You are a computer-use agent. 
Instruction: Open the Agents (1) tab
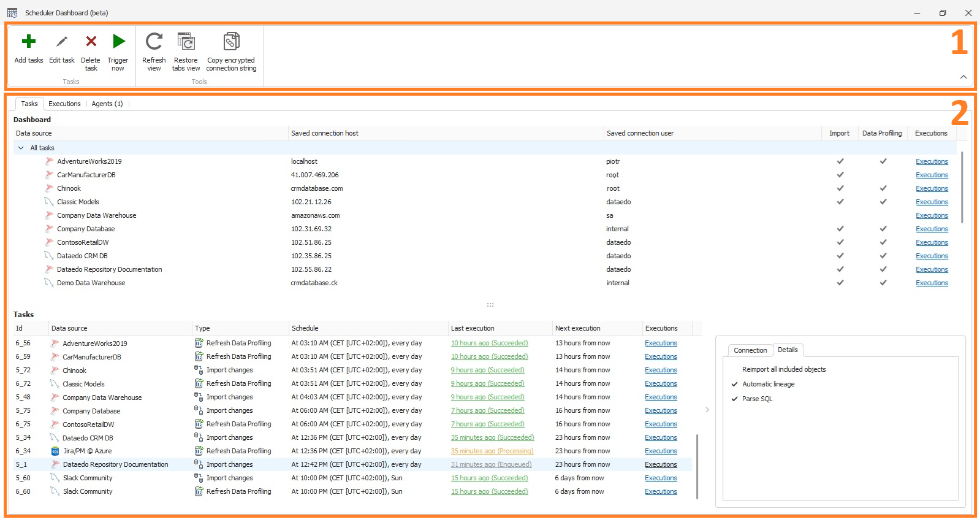point(107,104)
